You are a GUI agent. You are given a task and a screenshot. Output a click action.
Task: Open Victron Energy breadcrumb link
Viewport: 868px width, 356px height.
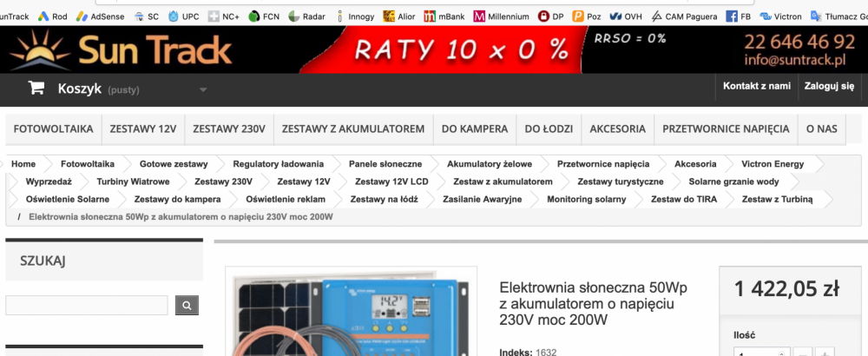[x=773, y=164]
